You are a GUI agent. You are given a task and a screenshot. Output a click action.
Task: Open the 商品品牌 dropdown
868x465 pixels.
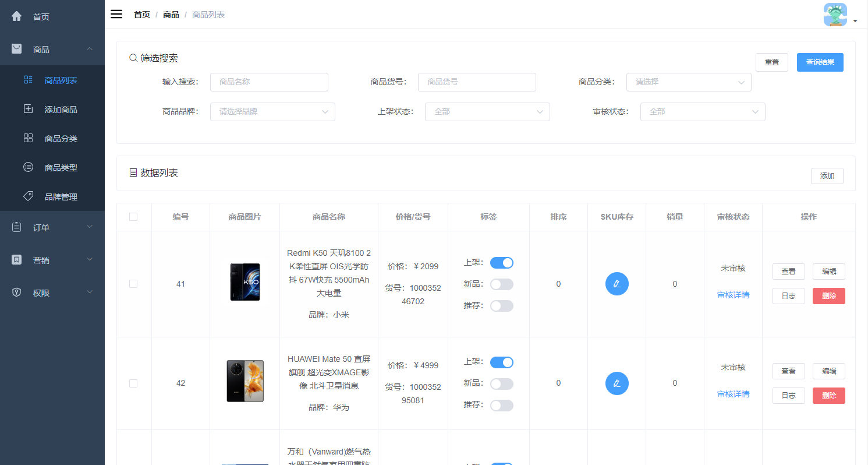click(272, 112)
